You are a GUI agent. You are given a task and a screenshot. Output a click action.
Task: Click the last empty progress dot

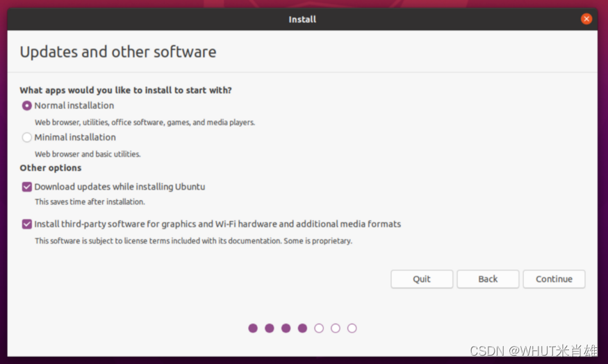click(x=352, y=329)
